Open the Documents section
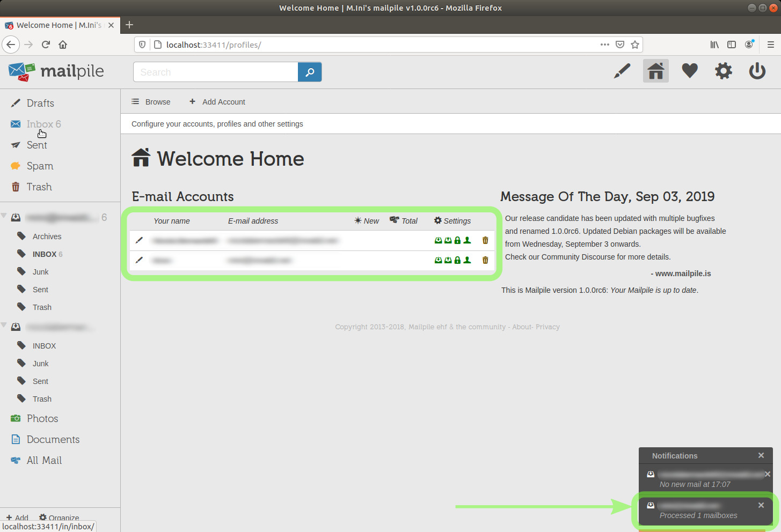The width and height of the screenshot is (781, 532). click(53, 439)
